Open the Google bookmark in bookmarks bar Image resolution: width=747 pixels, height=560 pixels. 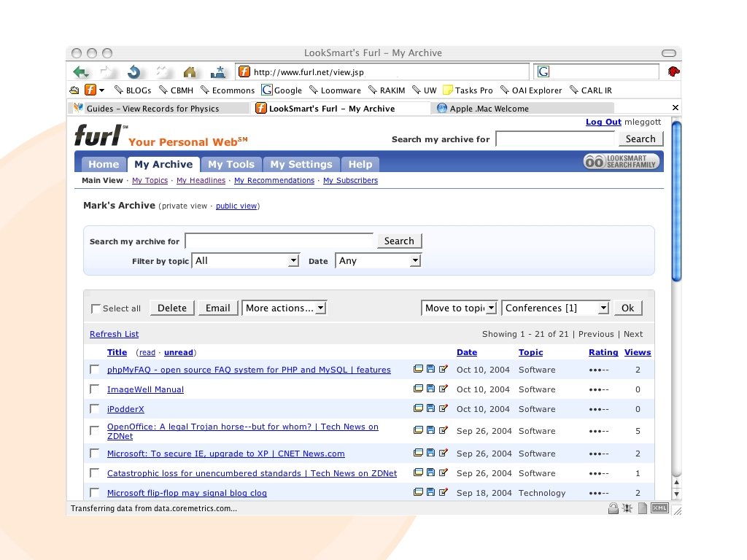click(x=282, y=90)
